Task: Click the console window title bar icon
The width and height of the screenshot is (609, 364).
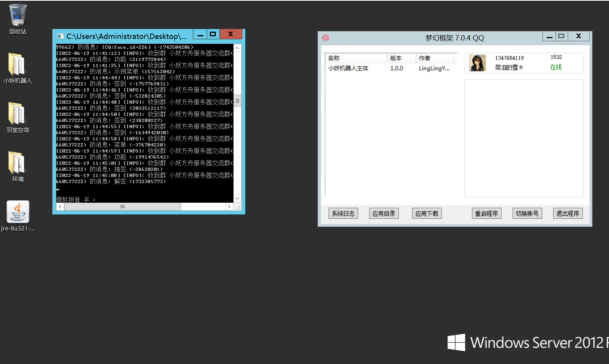Action: coord(60,36)
